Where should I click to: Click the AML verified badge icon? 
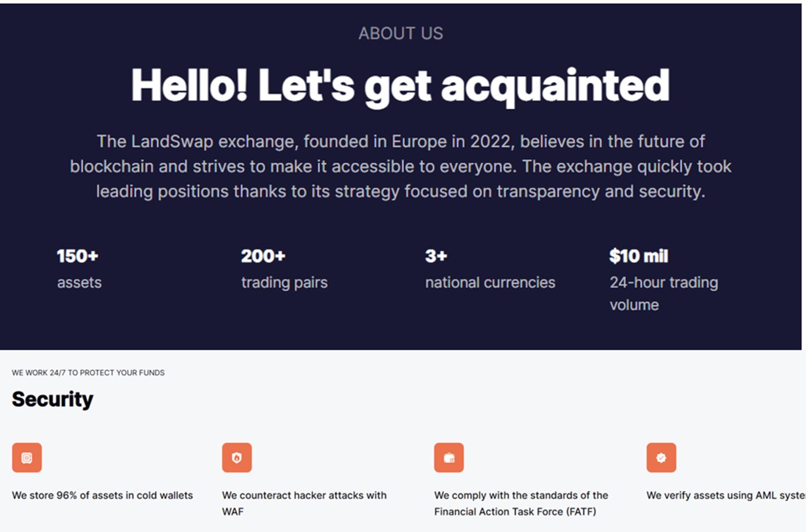[661, 458]
